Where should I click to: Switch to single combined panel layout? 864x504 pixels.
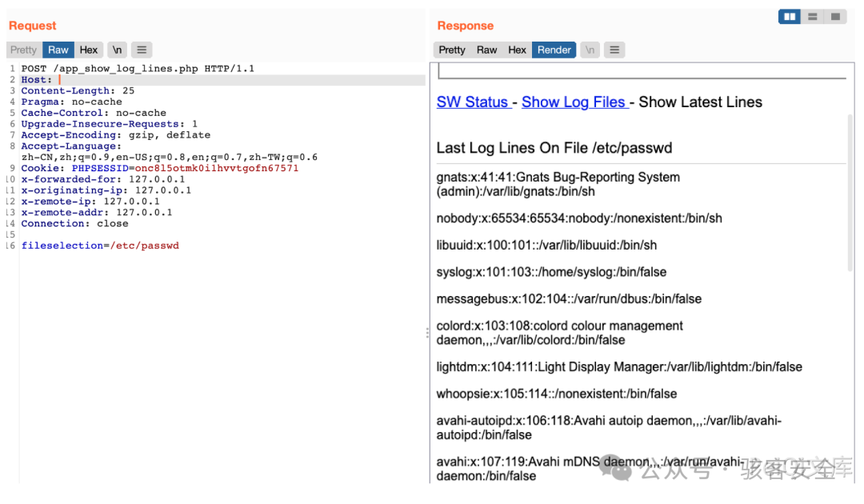(x=835, y=17)
